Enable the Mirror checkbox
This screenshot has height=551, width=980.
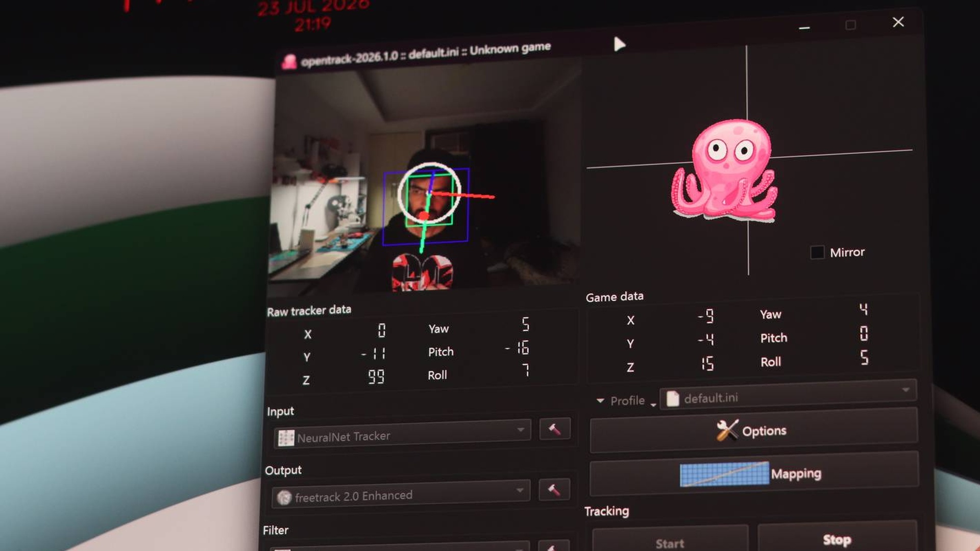coord(817,252)
